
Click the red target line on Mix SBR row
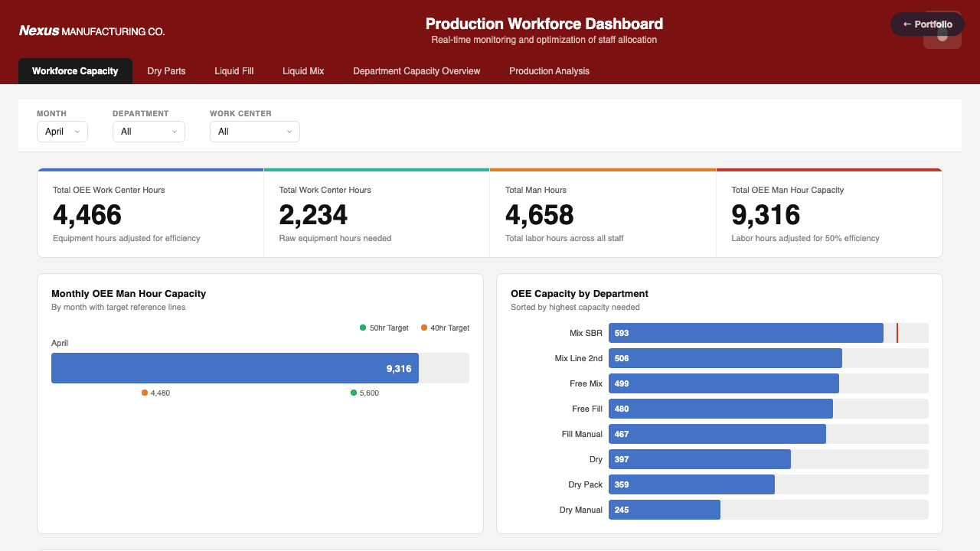point(897,333)
